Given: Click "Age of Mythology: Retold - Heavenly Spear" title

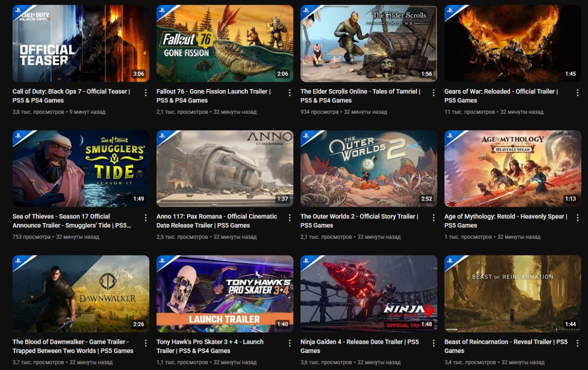Looking at the screenshot, I should tap(506, 221).
